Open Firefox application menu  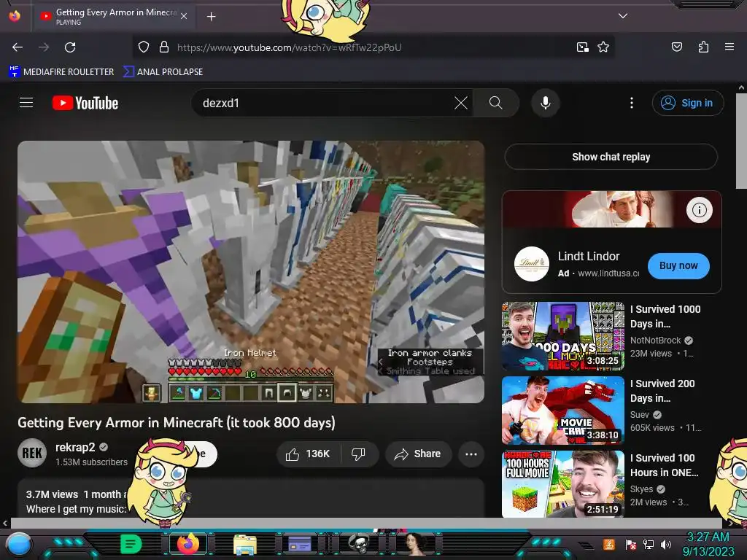(x=729, y=47)
